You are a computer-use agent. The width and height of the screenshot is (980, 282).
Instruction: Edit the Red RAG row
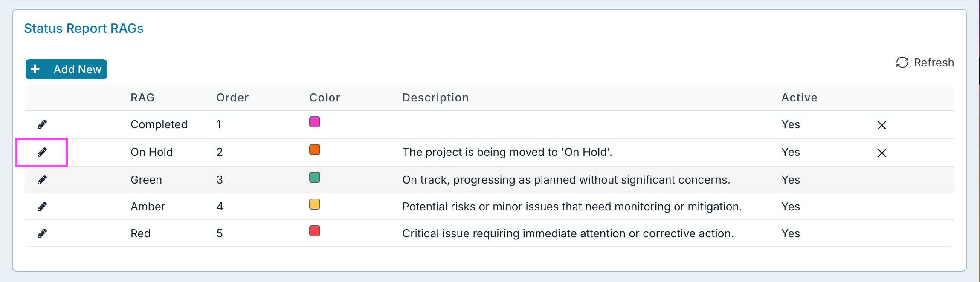pyautogui.click(x=42, y=234)
